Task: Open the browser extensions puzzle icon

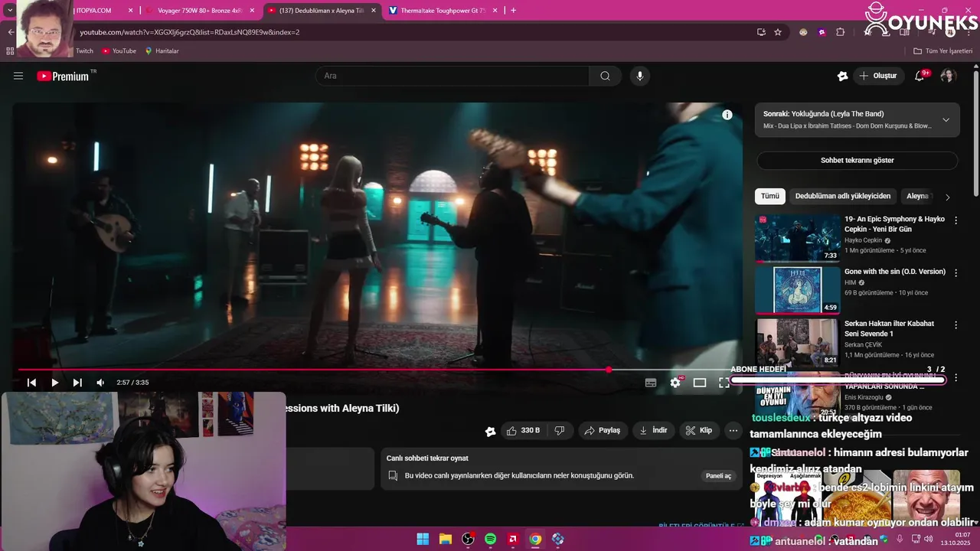Action: tap(840, 32)
